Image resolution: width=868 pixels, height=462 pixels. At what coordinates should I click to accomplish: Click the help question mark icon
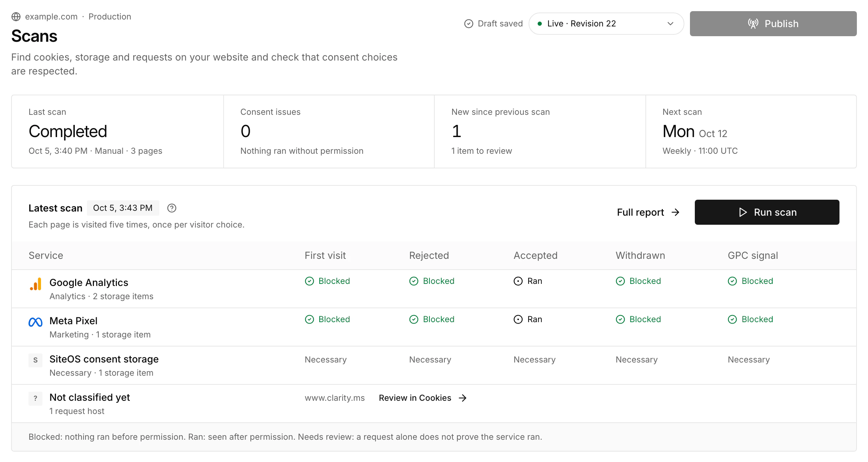(172, 208)
